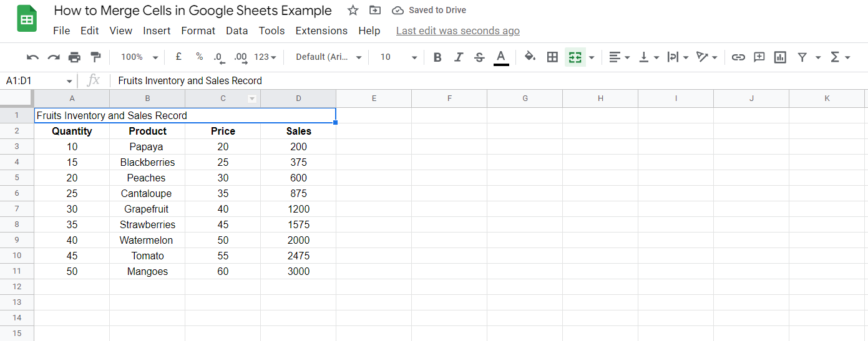Select the 'Blackberries' cell

coord(147,162)
